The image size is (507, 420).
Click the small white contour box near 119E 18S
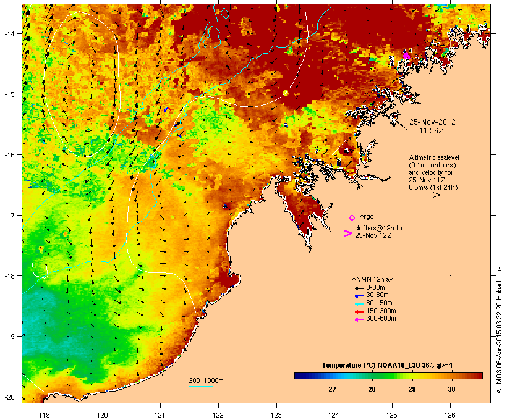(x=40, y=270)
